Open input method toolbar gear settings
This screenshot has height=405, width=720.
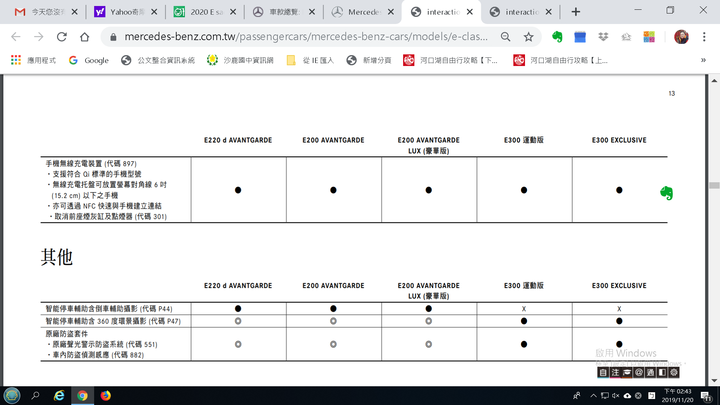click(x=674, y=372)
